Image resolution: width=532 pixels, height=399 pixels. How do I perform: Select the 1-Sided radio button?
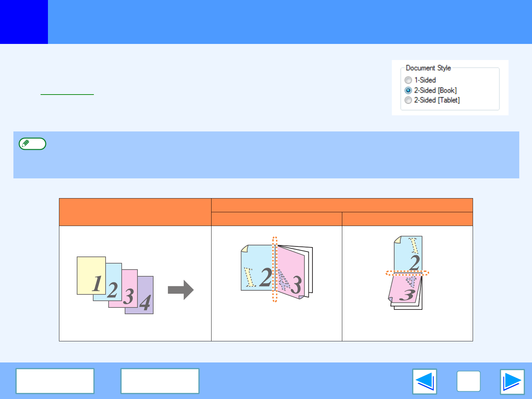tap(408, 80)
